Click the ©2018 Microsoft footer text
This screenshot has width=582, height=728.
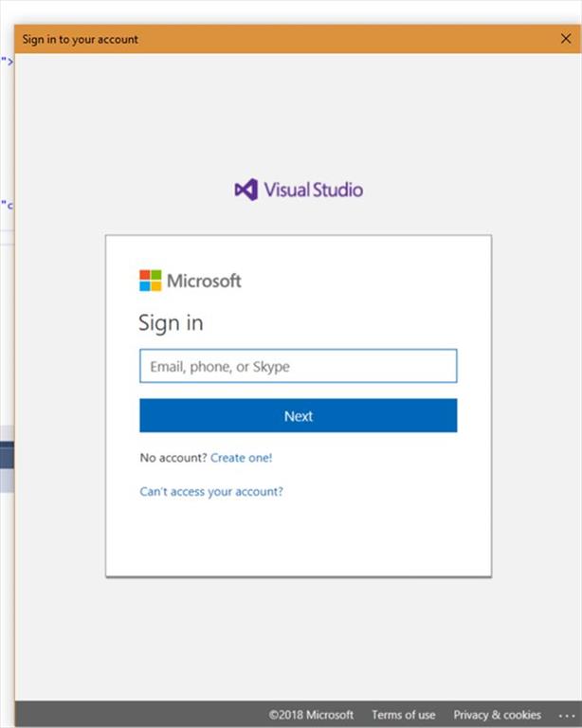[311, 715]
